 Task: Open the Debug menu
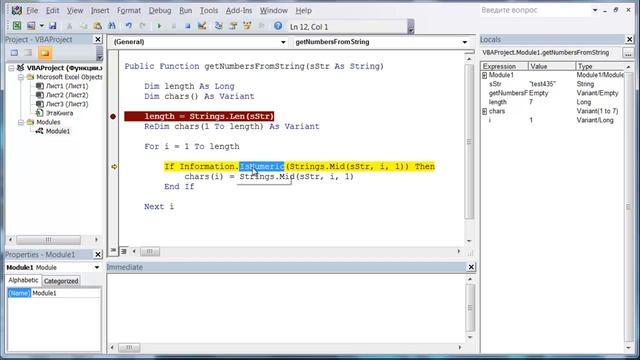tap(160, 11)
